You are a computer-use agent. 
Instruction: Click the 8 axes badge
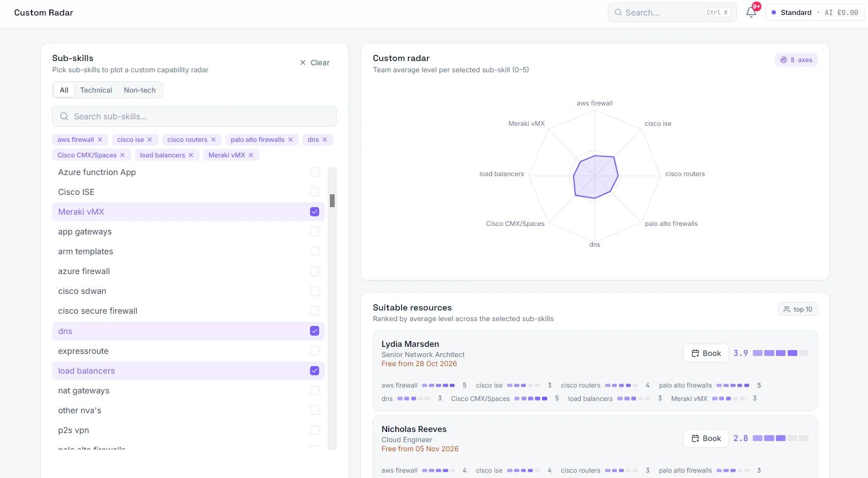coord(796,60)
